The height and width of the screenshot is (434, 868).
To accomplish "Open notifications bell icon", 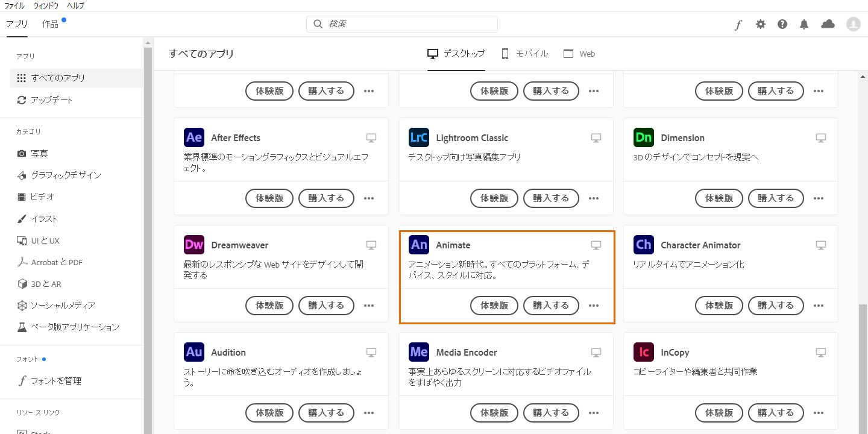I will click(x=804, y=24).
